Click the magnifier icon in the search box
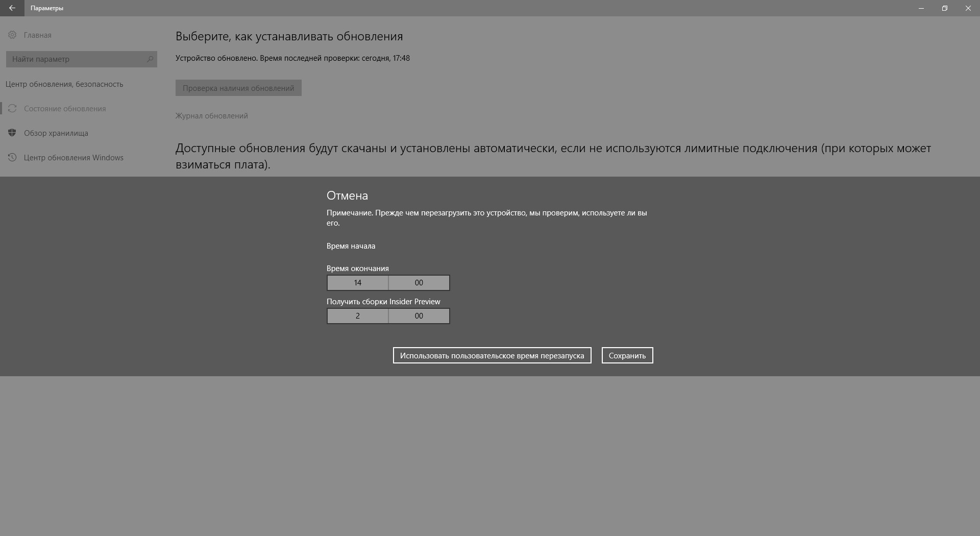 (x=150, y=59)
